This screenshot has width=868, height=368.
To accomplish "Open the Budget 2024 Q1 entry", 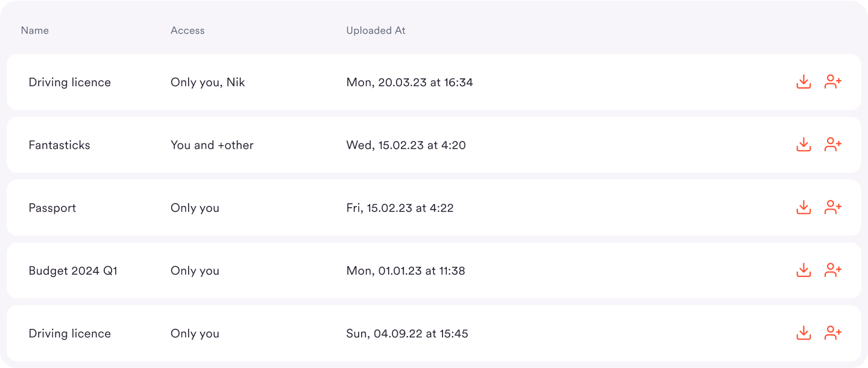I will pyautogui.click(x=434, y=270).
